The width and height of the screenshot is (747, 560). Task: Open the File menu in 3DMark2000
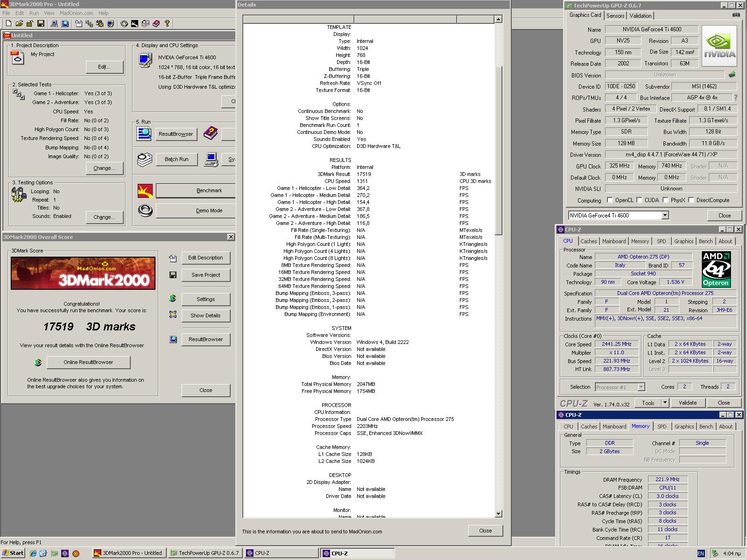click(6, 13)
